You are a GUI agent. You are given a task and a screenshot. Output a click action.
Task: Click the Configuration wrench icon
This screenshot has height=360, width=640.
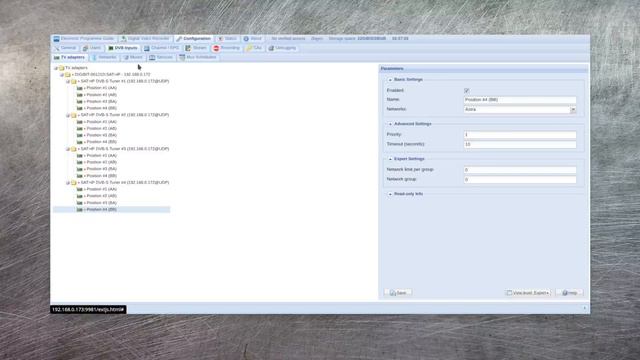tap(179, 39)
